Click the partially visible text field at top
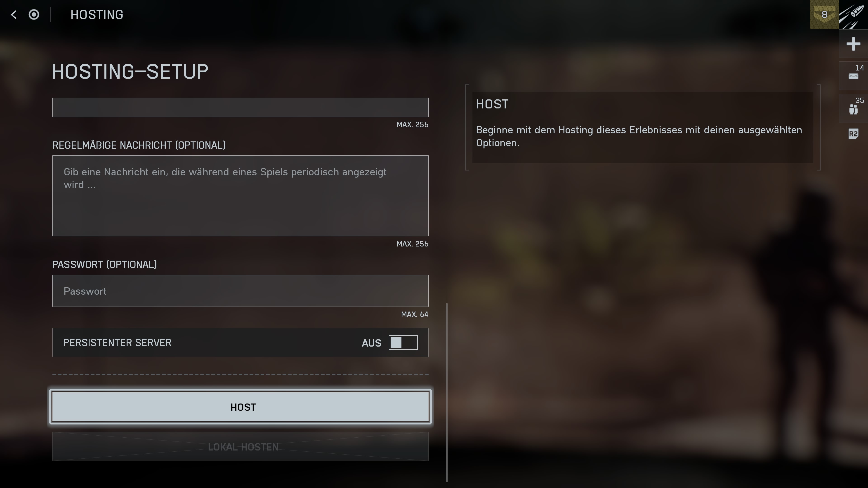Viewport: 868px width, 488px height. (x=240, y=107)
